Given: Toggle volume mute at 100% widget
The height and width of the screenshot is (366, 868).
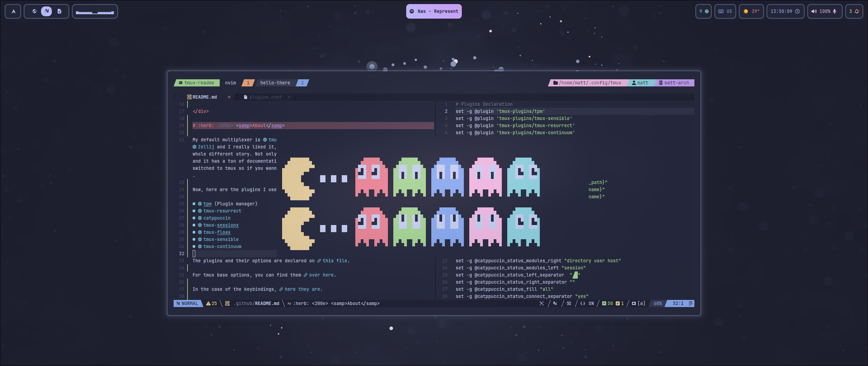Looking at the screenshot, I should coord(824,12).
